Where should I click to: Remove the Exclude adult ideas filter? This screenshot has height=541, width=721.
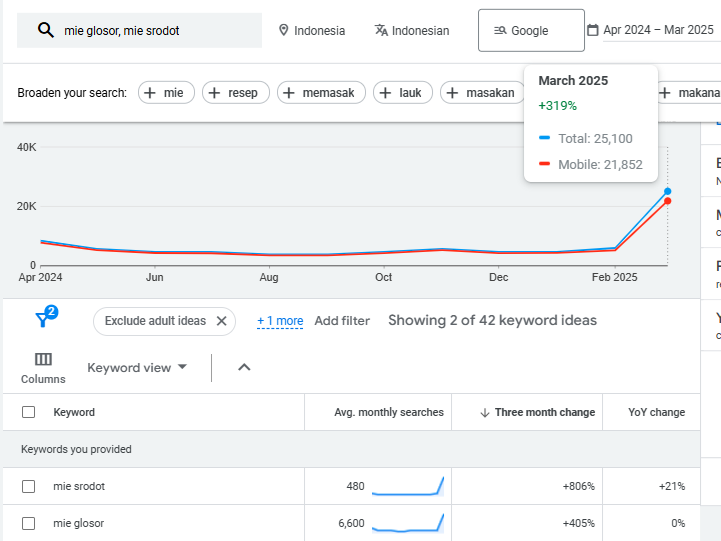(x=222, y=321)
